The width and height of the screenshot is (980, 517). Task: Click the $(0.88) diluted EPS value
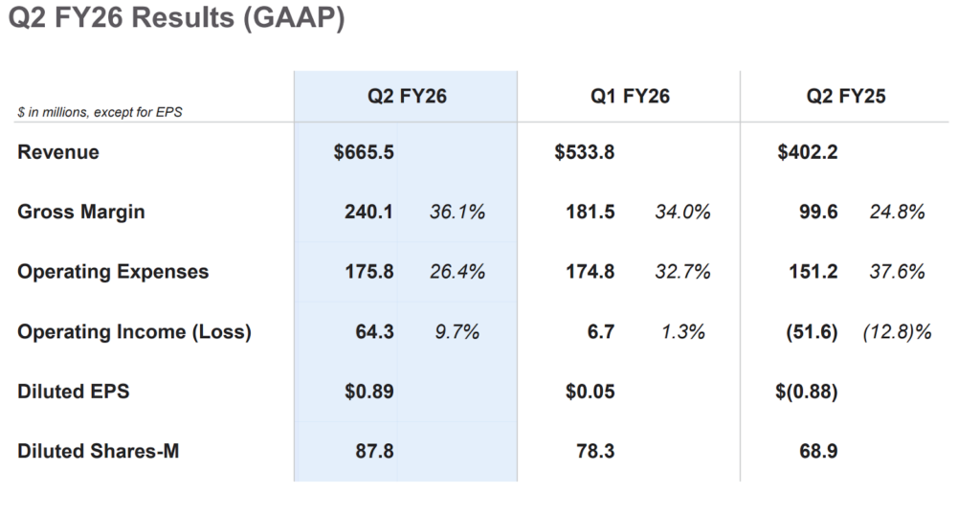tap(807, 391)
